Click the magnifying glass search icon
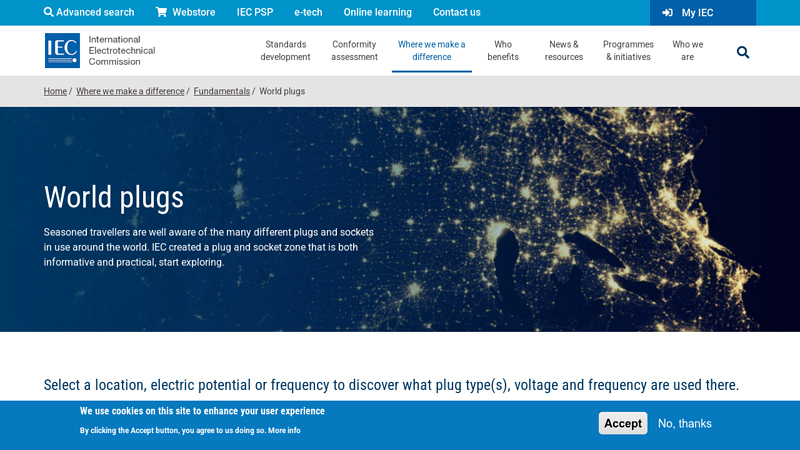 tap(743, 52)
